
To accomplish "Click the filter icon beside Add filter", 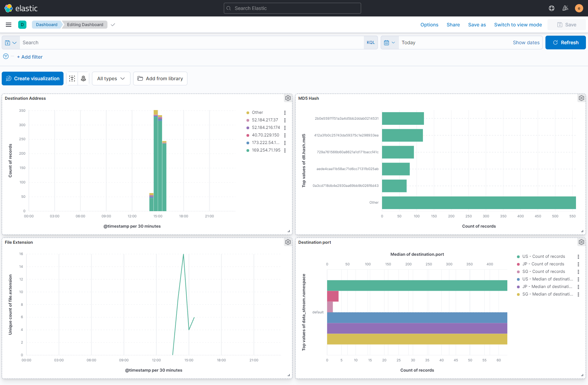I will pos(5,56).
